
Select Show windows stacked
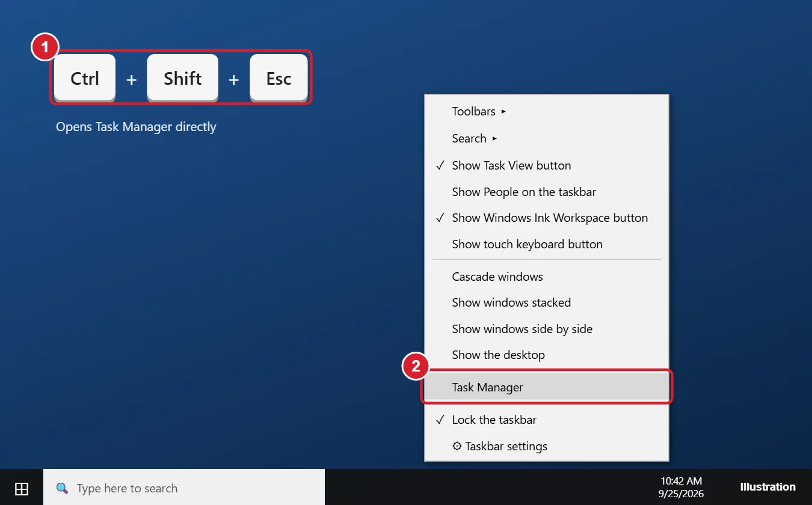click(x=547, y=302)
